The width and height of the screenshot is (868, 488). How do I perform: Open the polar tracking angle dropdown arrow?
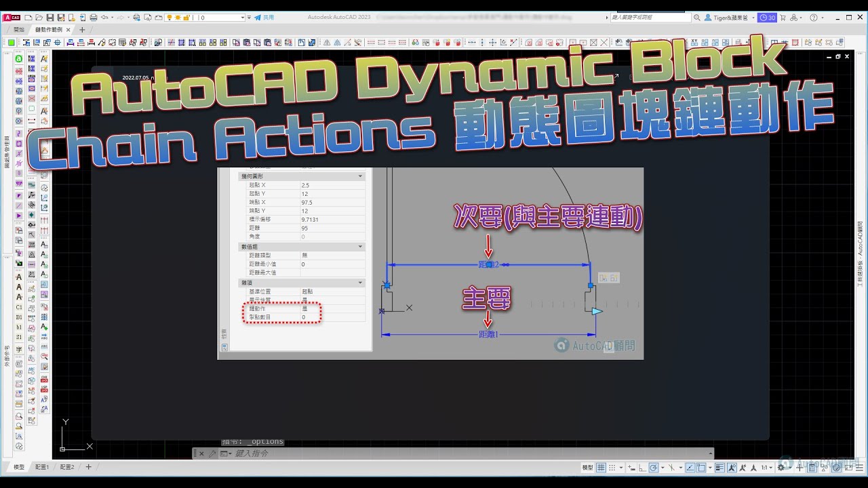tap(663, 468)
